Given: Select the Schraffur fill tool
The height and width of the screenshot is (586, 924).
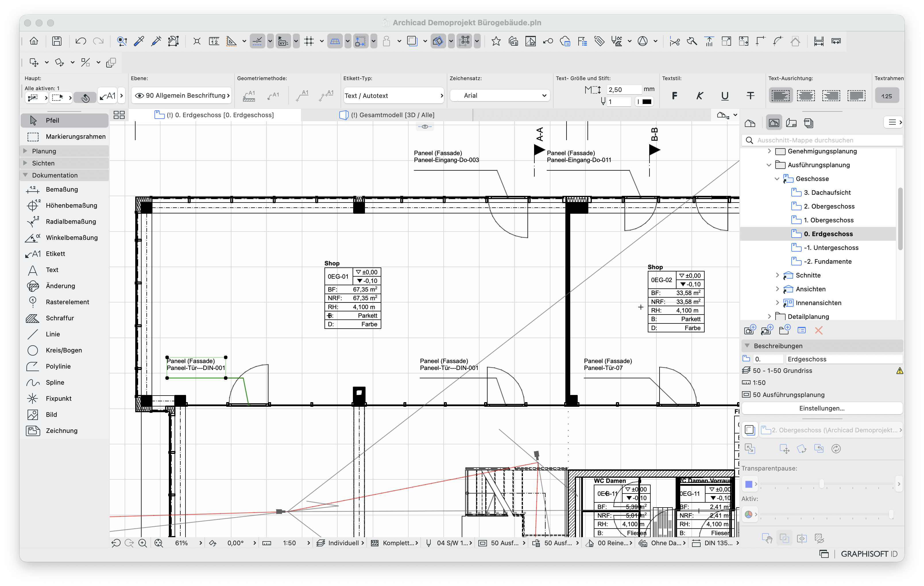Looking at the screenshot, I should coord(65,319).
